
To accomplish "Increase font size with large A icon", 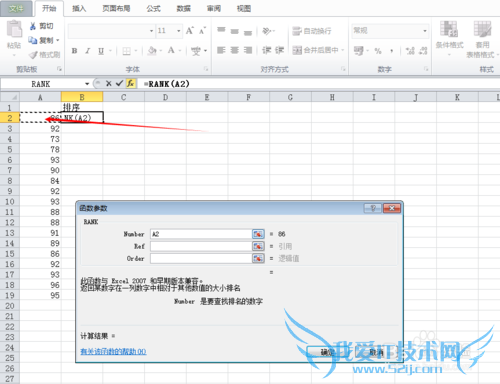I will pyautogui.click(x=189, y=31).
